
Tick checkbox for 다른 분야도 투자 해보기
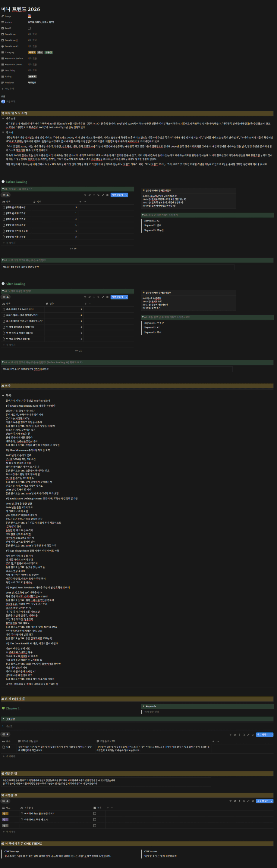point(94,820)
